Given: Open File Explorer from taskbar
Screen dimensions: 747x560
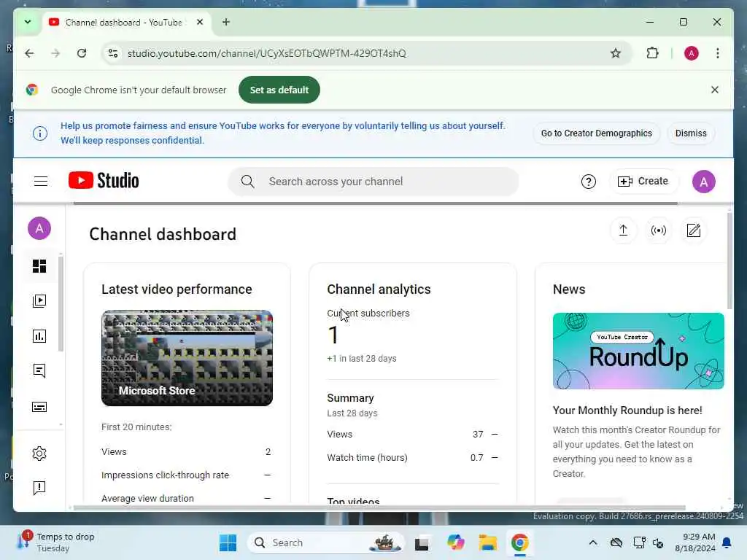Looking at the screenshot, I should 488,542.
